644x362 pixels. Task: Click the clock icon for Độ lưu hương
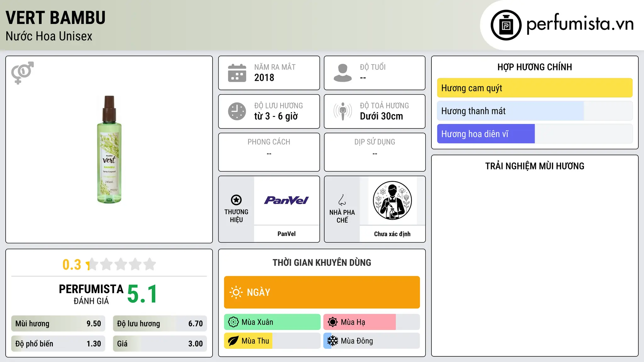point(237,111)
